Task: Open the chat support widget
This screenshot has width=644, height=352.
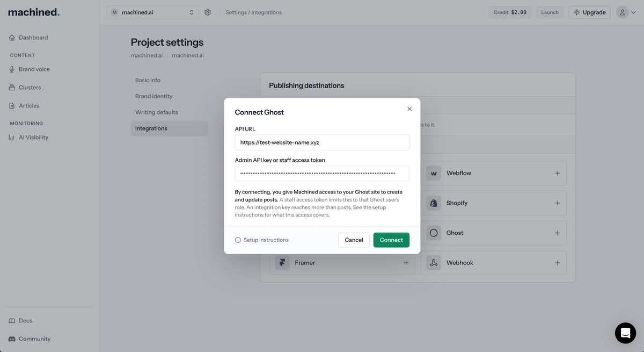Action: pyautogui.click(x=625, y=333)
